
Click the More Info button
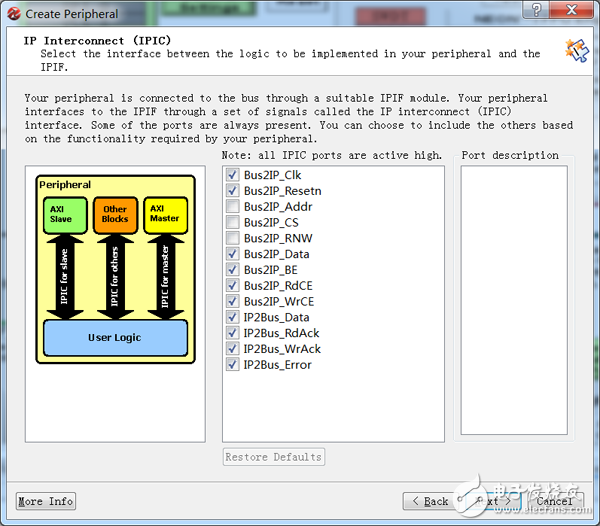point(46,501)
